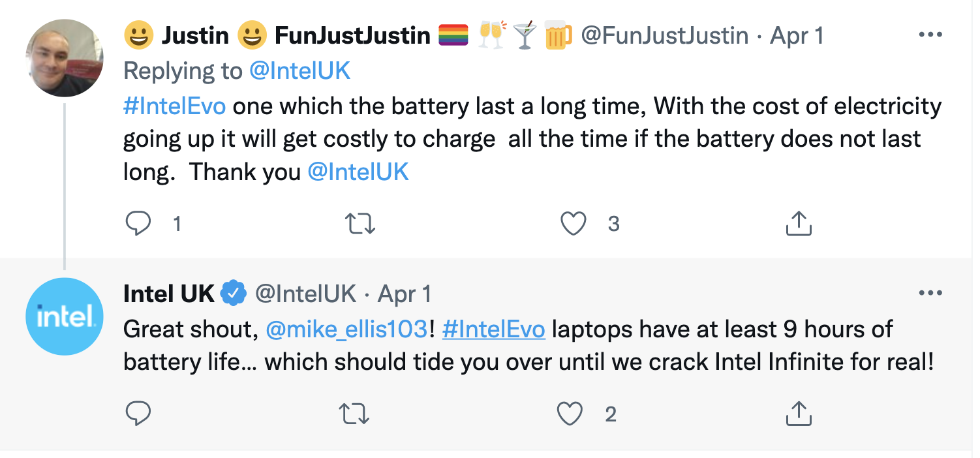The height and width of the screenshot is (458, 980).
Task: Open #IntelEvo hashtag in Intel UK's reply
Action: (493, 329)
